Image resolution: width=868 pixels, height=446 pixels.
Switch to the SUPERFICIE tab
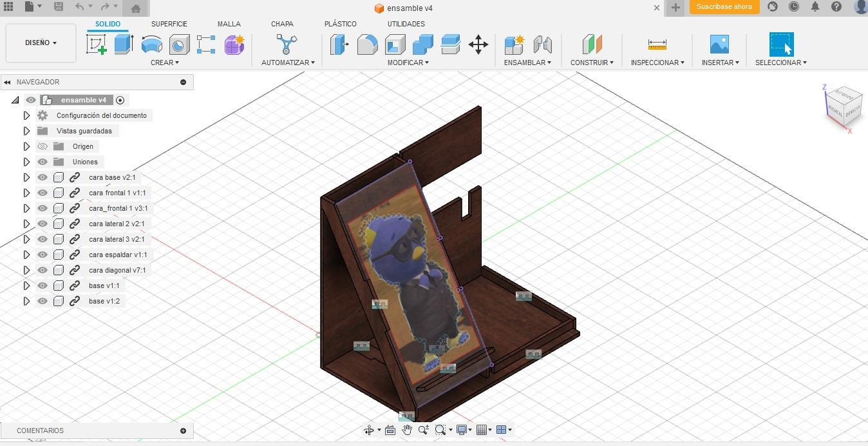tap(169, 24)
